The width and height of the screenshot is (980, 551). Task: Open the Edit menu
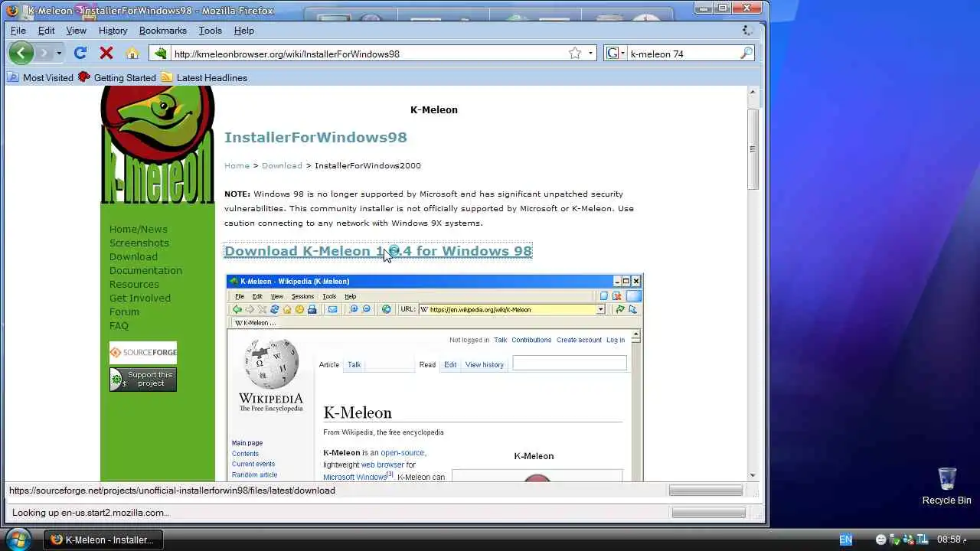[47, 31]
